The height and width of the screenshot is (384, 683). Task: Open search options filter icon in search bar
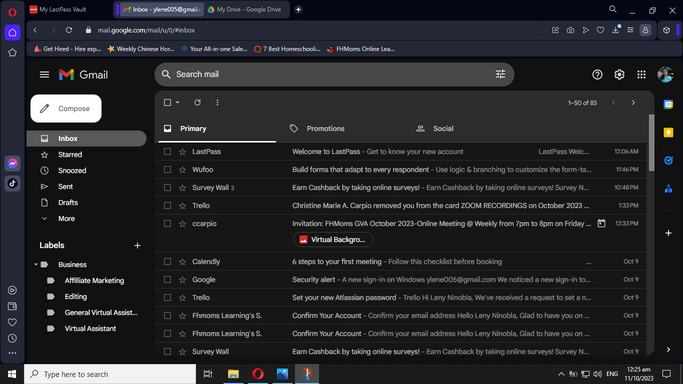[x=500, y=74]
